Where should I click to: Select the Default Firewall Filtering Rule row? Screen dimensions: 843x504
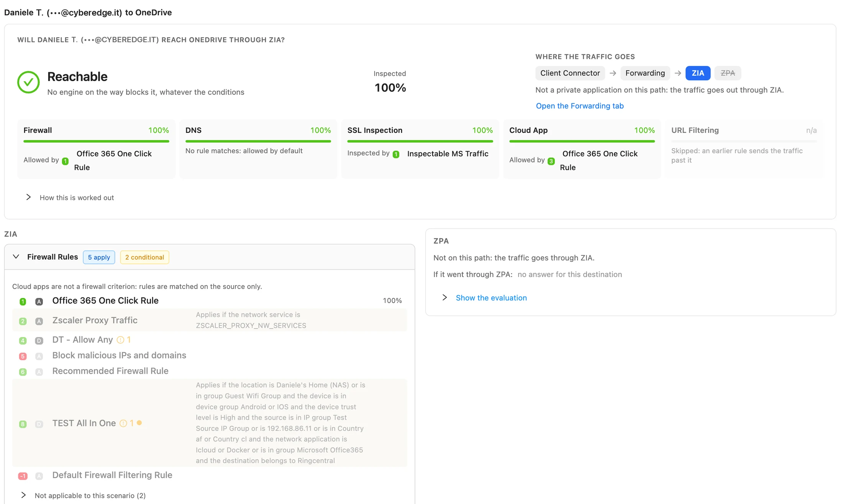(210, 475)
